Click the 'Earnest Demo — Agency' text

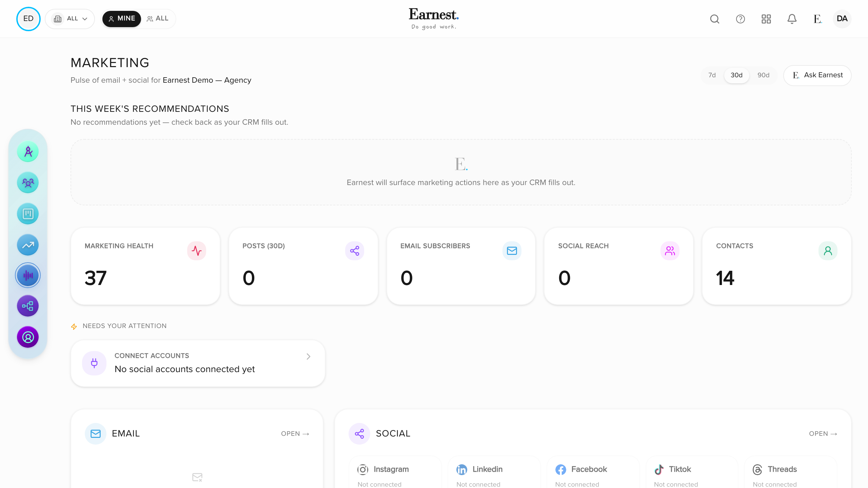tap(207, 80)
